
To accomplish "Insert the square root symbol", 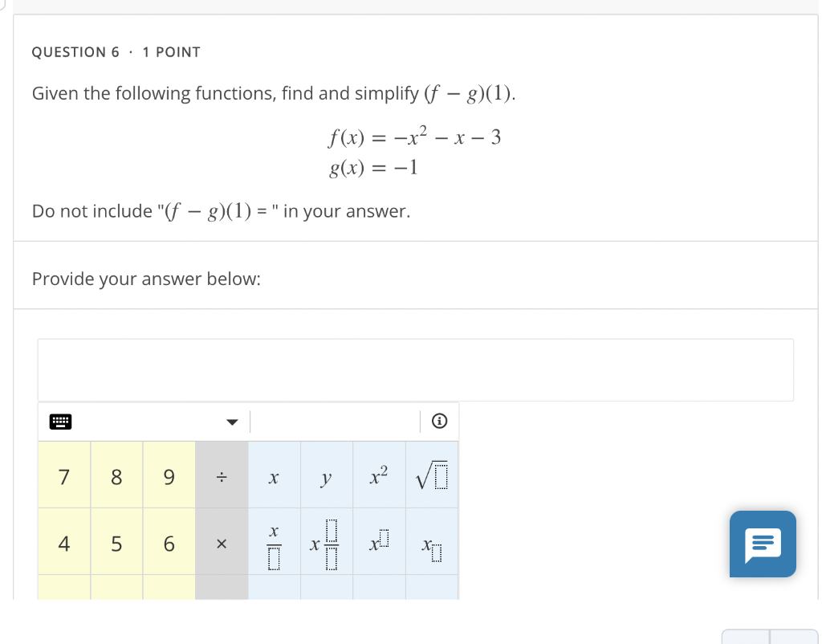I will [432, 475].
